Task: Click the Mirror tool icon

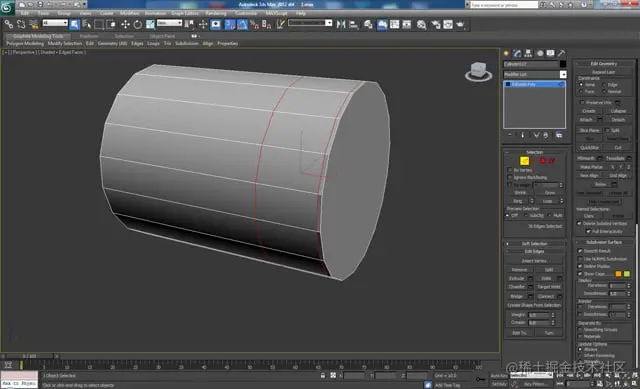Action: tap(341, 24)
